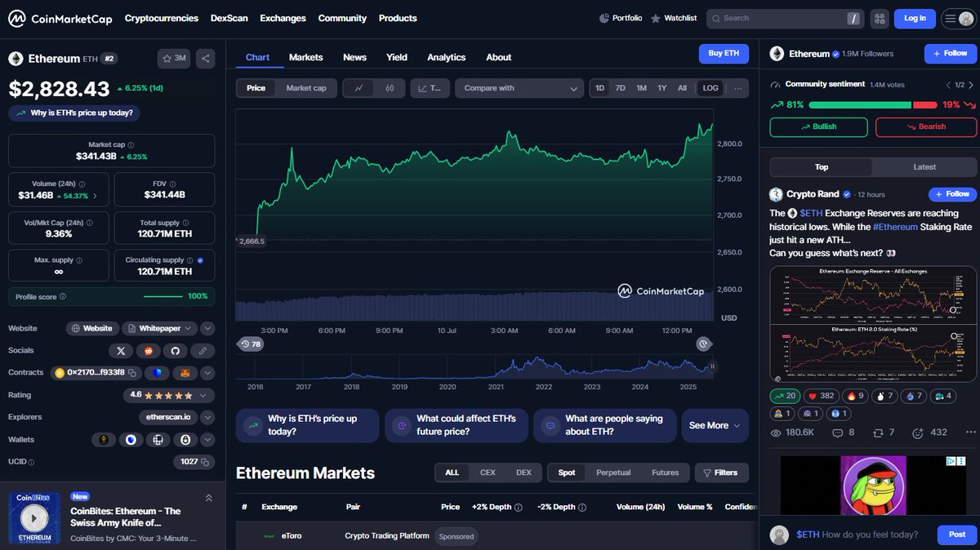This screenshot has width=980, height=550.
Task: Copy the UCID 1027 value
Action: point(205,462)
